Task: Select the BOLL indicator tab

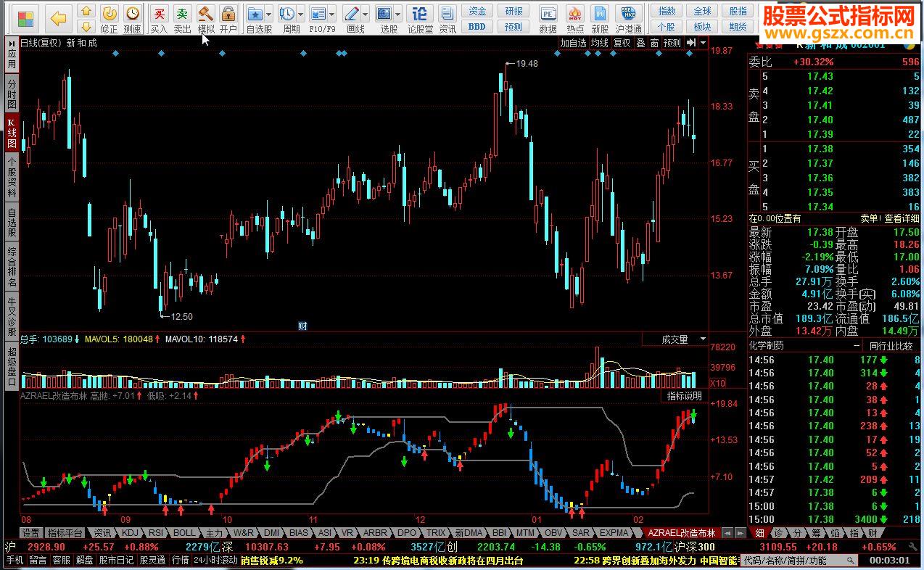Action: tap(183, 533)
